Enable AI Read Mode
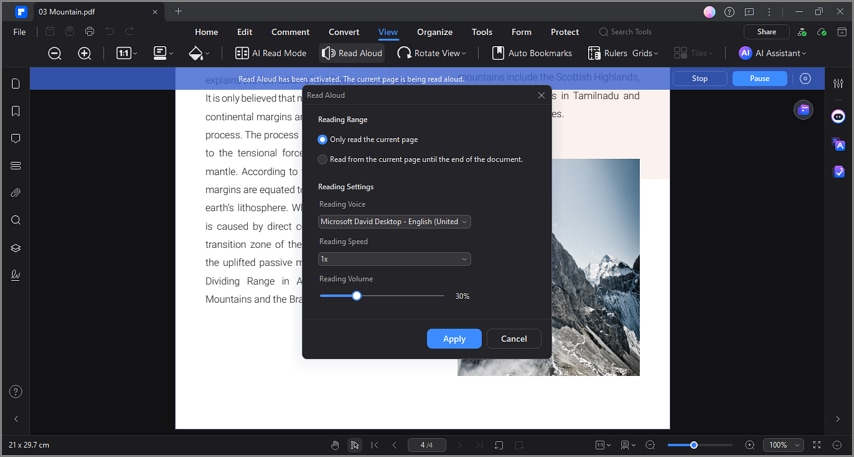854x457 pixels. [x=271, y=53]
